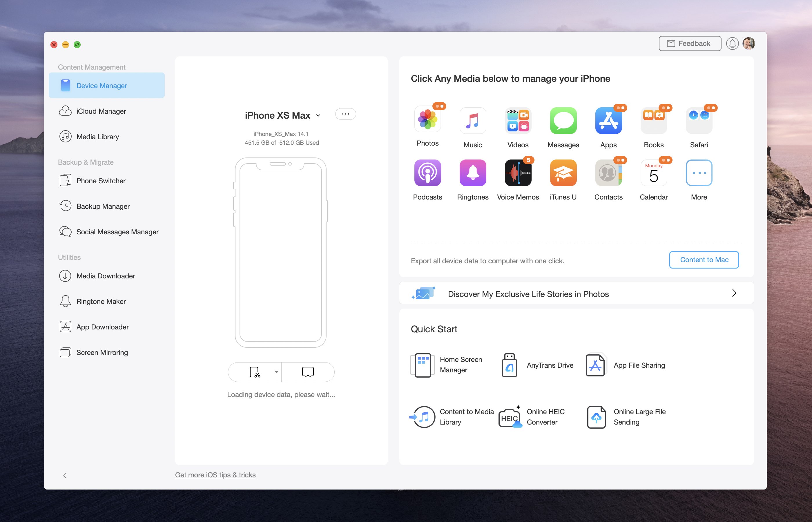Open Social Messages Manager in sidebar
Viewport: 812px width, 522px height.
(106, 231)
